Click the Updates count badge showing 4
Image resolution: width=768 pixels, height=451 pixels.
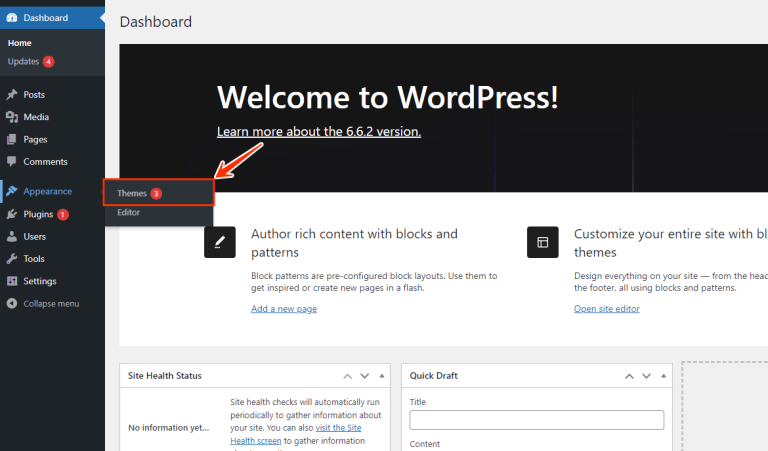coord(48,62)
